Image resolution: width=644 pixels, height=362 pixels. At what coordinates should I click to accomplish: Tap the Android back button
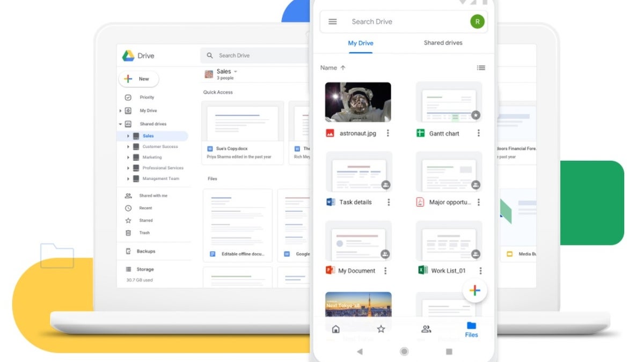360,352
